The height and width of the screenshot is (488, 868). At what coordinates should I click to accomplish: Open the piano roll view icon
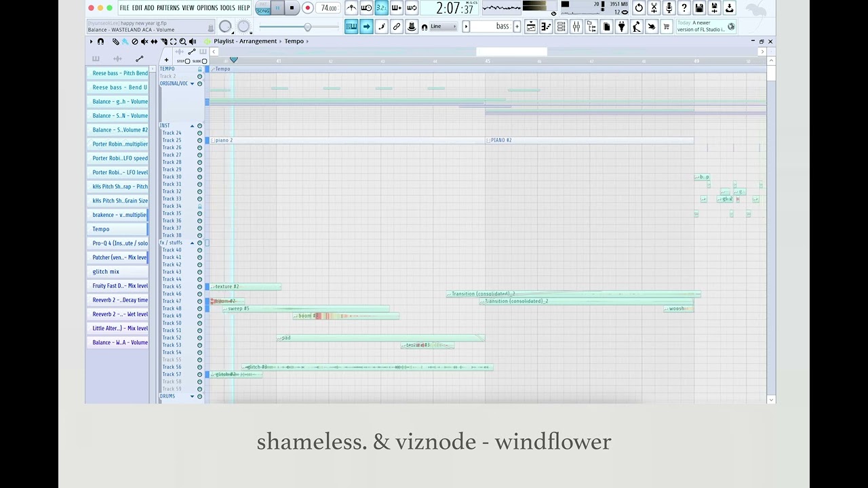tap(546, 26)
